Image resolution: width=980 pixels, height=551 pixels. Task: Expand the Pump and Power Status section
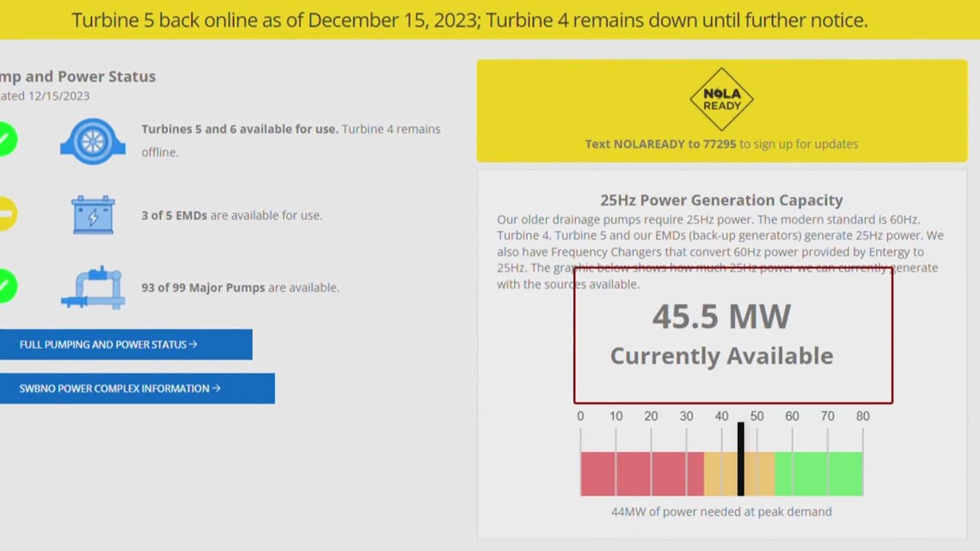[x=77, y=76]
